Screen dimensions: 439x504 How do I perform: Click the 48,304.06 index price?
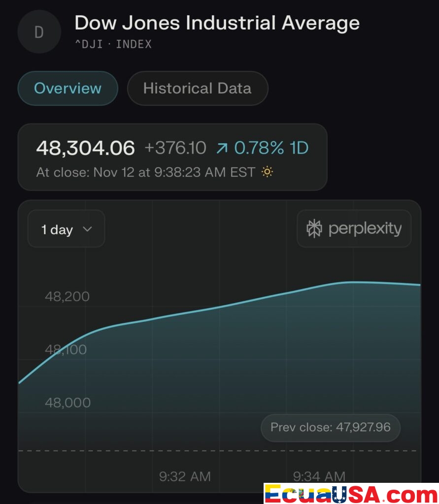click(x=85, y=148)
